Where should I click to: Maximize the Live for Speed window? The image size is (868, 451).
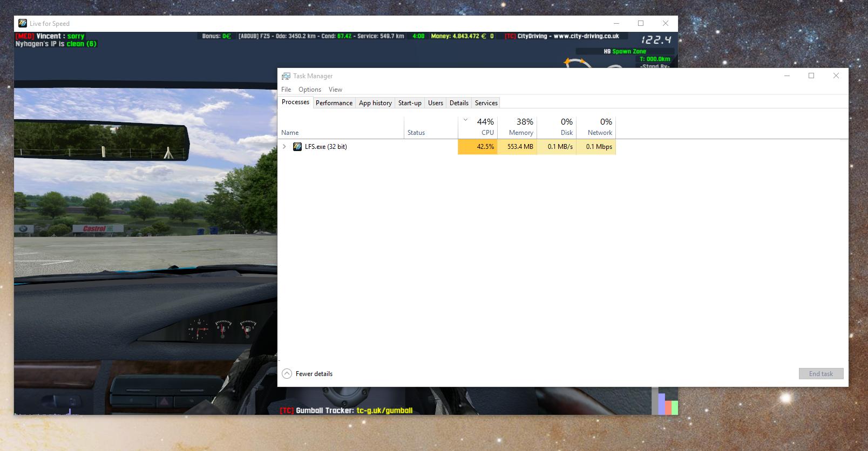click(641, 23)
